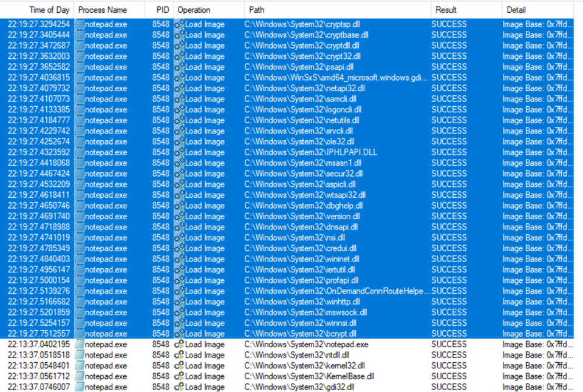Click the Result column header
583x392 pixels.
coord(446,10)
